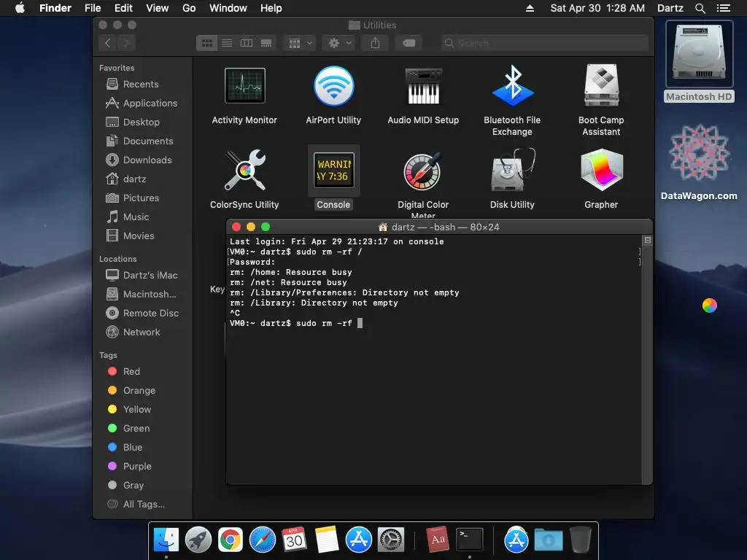Open Notes app in Dock
Screen dimensions: 747x560
[326, 540]
